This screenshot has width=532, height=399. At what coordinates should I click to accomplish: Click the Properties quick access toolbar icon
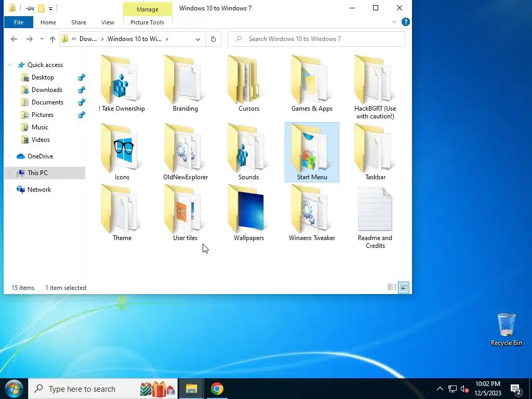tap(30, 8)
